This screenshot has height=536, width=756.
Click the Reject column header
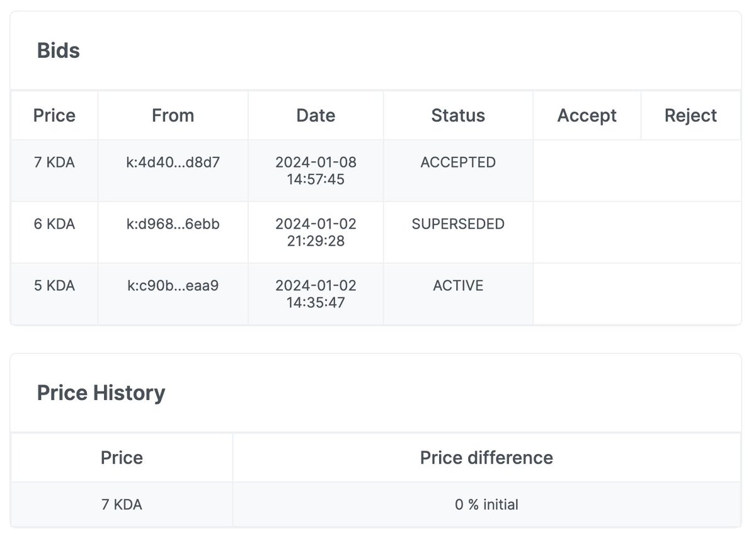[690, 115]
